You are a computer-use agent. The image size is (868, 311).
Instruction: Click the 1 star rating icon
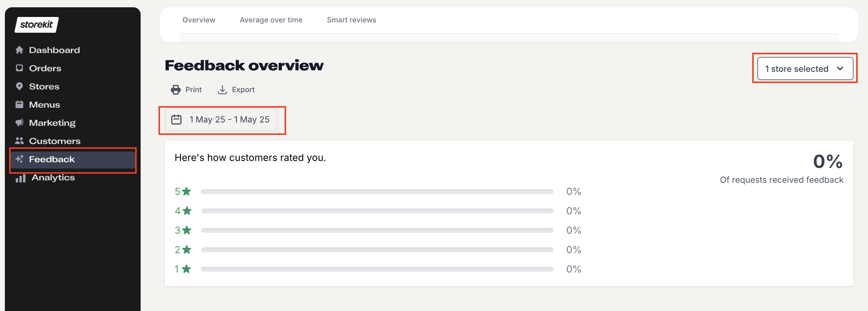pyautogui.click(x=186, y=269)
